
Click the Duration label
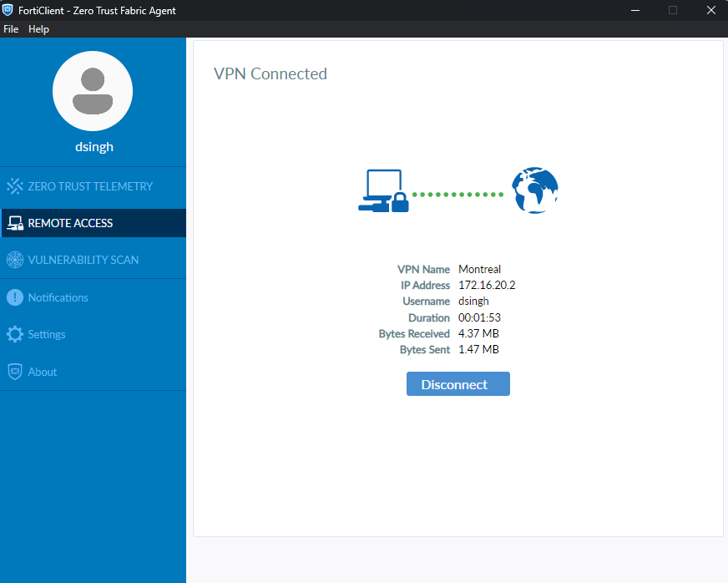tap(429, 317)
